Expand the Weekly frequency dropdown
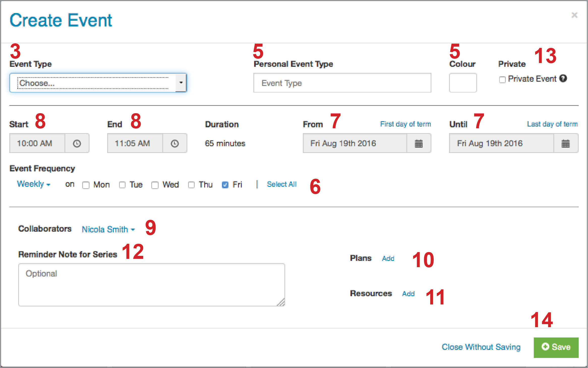Screen dimensions: 588x368 pyautogui.click(x=34, y=184)
